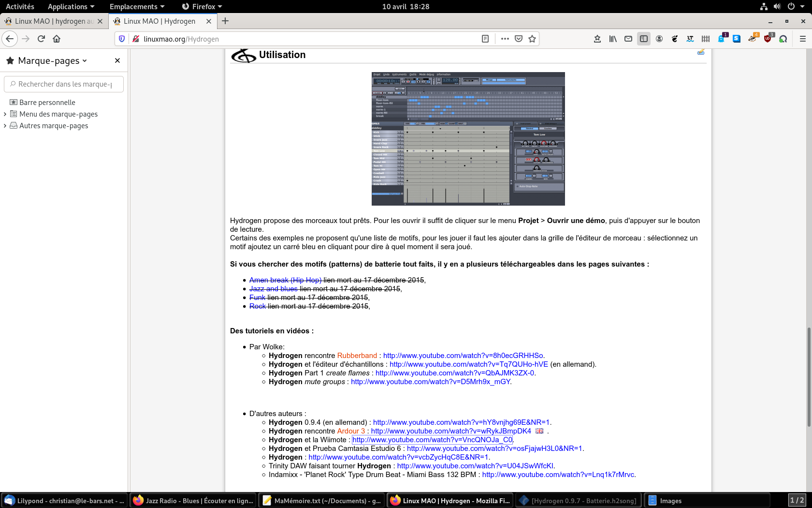812x508 pixels.
Task: Switch to Jazz Radio - Blues taskbar window
Action: pyautogui.click(x=193, y=501)
